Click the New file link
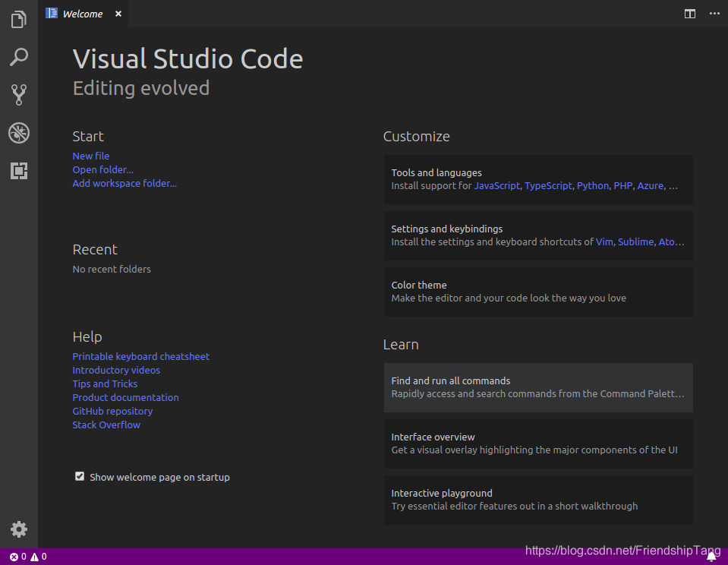 pos(91,156)
